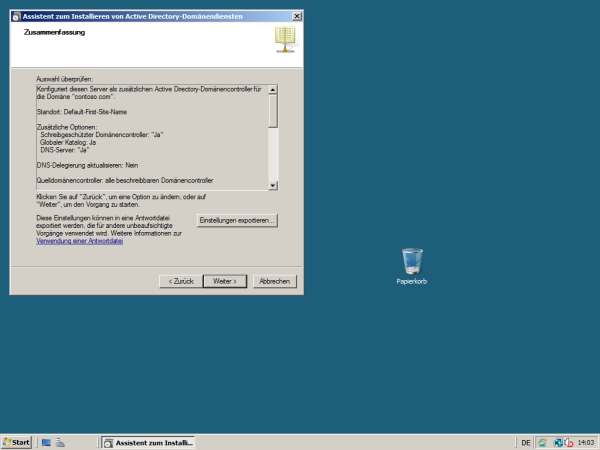
Task: Close the Active Directory wizard window
Action: 297,16
